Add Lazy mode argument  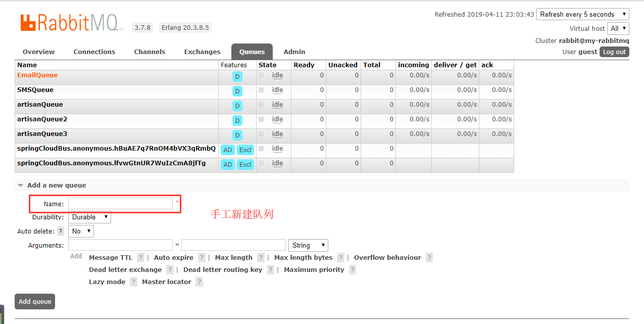107,282
